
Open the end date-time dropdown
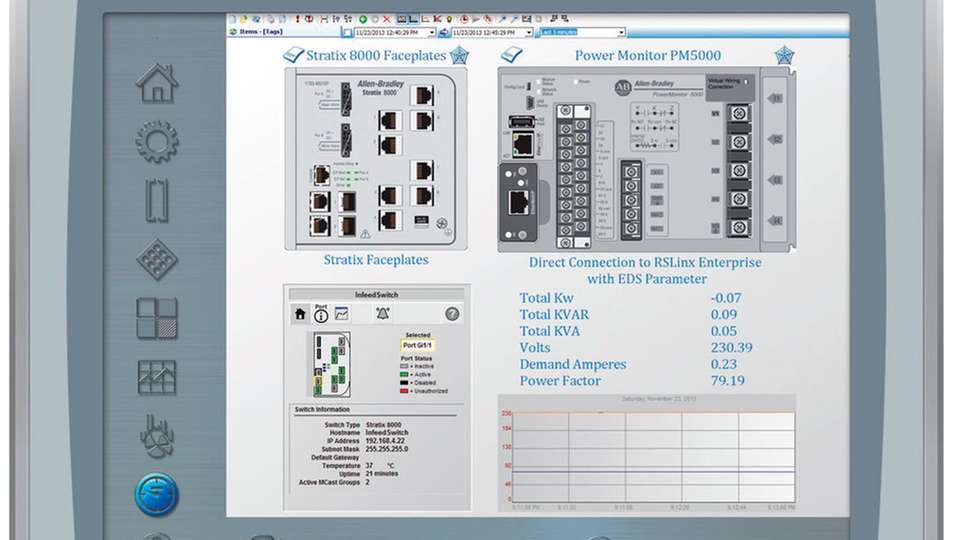click(528, 32)
